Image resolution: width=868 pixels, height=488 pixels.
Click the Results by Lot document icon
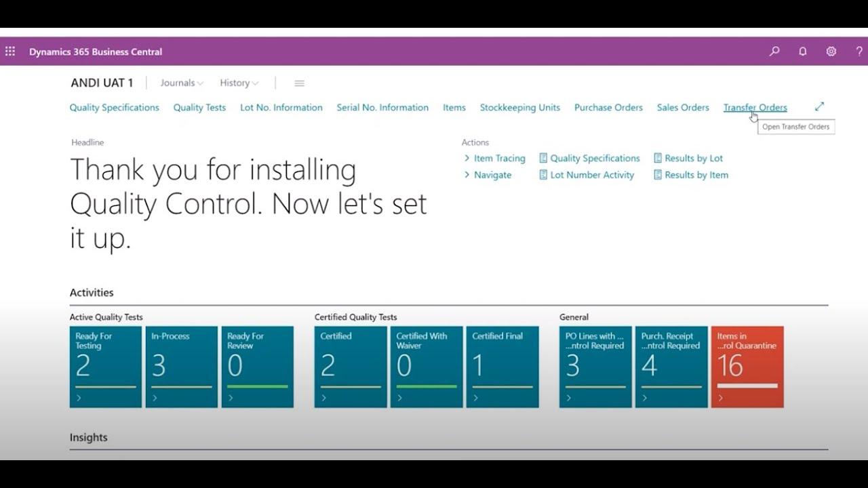[x=658, y=158]
